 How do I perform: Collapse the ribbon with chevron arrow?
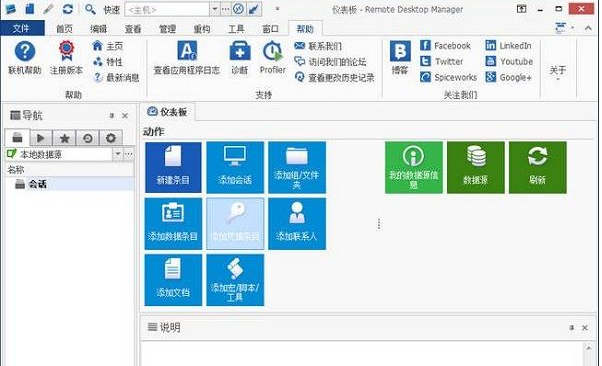(588, 28)
